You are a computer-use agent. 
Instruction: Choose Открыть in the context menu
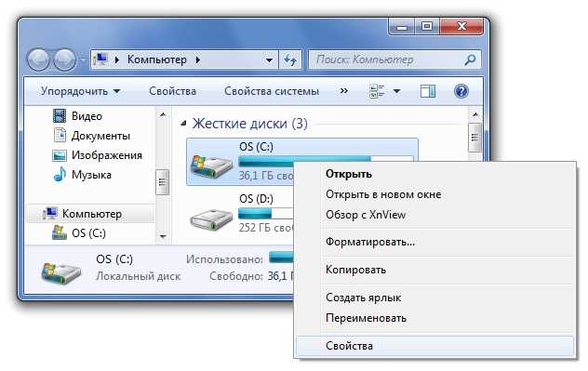coord(435,174)
